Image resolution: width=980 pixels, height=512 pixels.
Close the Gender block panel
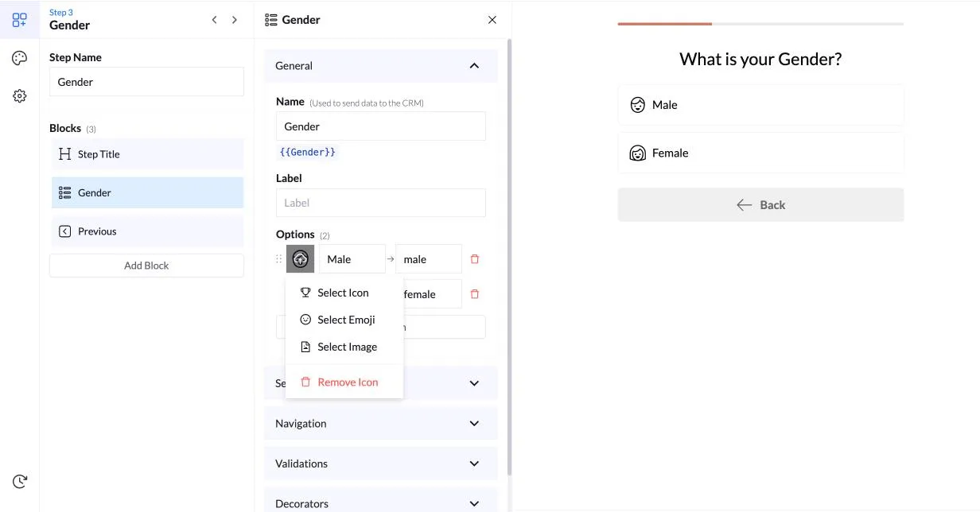492,20
